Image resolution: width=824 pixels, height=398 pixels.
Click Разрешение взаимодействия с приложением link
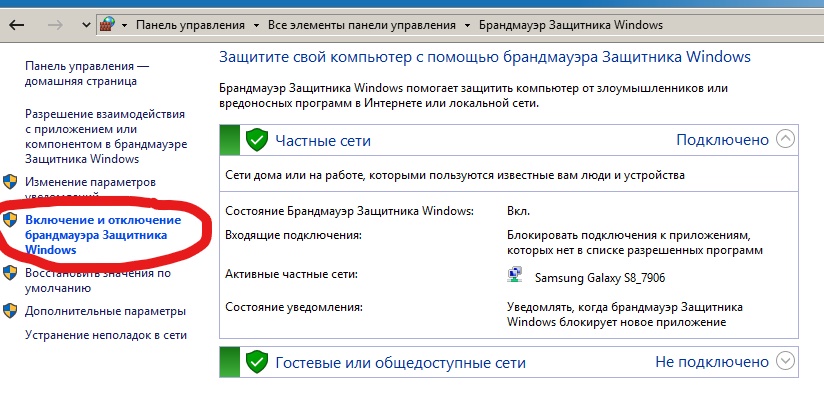(106, 136)
